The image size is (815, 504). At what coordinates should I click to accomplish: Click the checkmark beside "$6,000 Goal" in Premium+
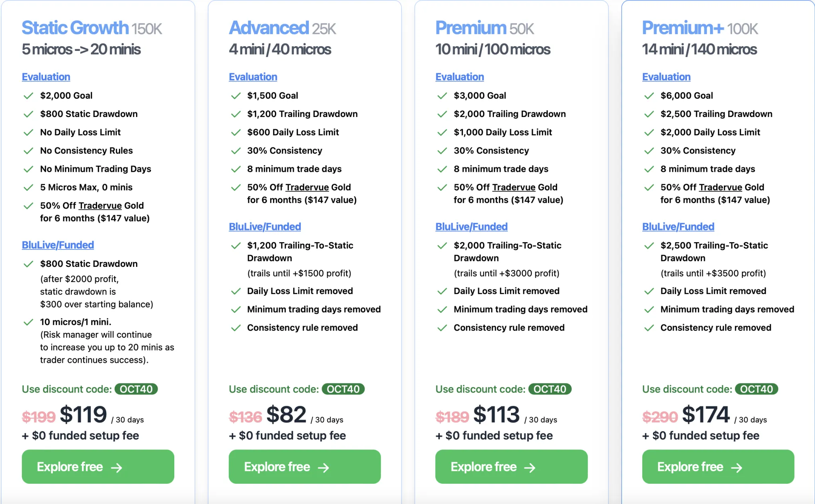649,95
